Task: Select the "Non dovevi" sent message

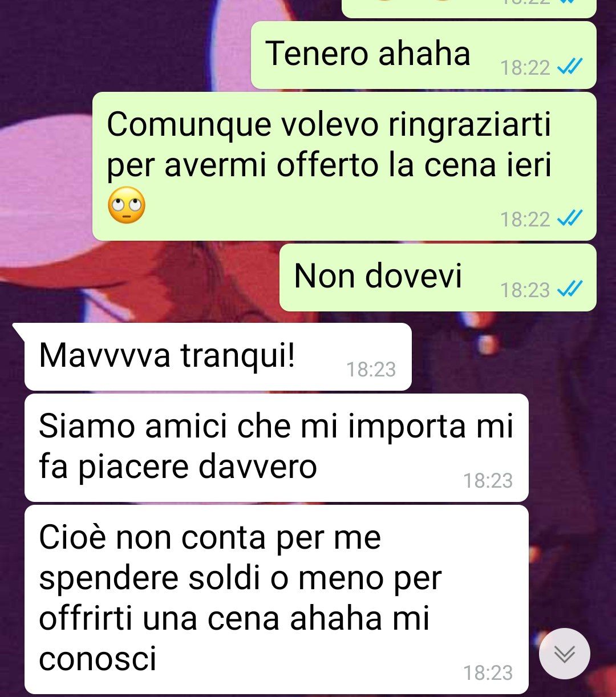Action: click(x=437, y=277)
